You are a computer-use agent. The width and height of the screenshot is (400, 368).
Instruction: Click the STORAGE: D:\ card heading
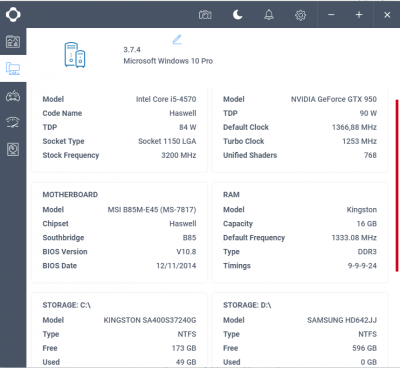(247, 305)
